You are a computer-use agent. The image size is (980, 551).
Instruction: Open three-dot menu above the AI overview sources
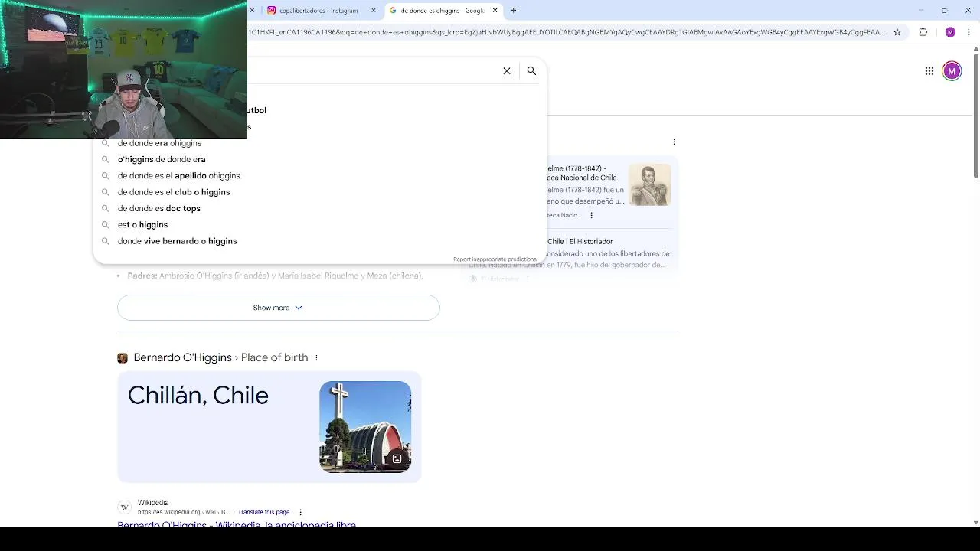coord(674,142)
